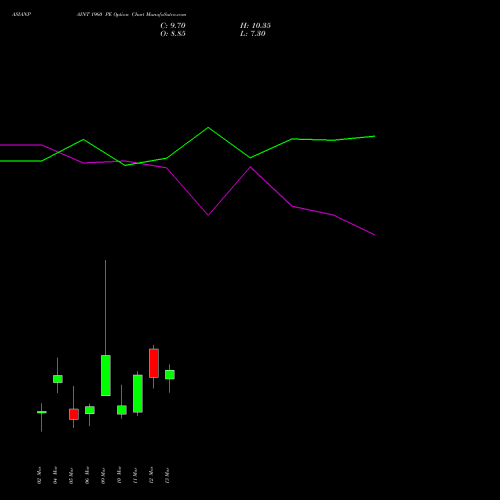
Task: Select the green candlestick for 04 Mar
Action: 58,379
